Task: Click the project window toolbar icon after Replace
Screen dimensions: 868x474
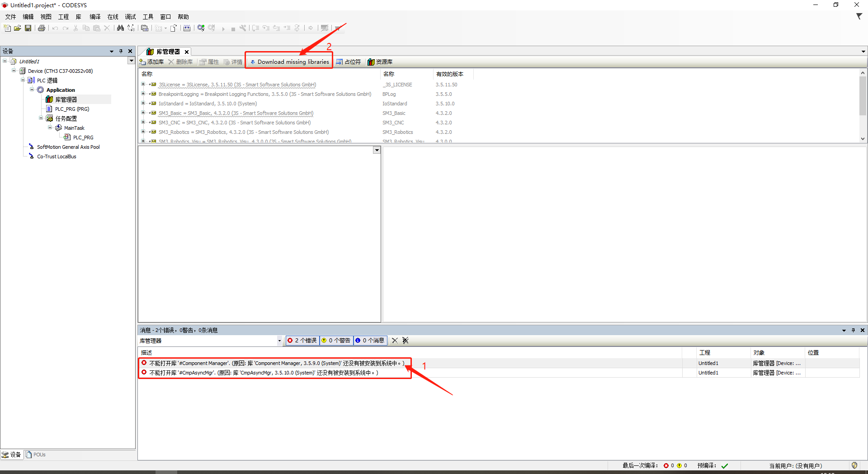Action: click(145, 28)
